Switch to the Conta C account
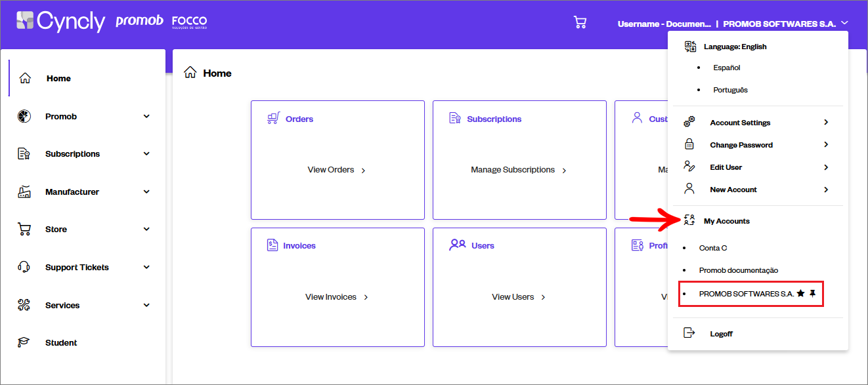The height and width of the screenshot is (385, 868). (x=713, y=248)
